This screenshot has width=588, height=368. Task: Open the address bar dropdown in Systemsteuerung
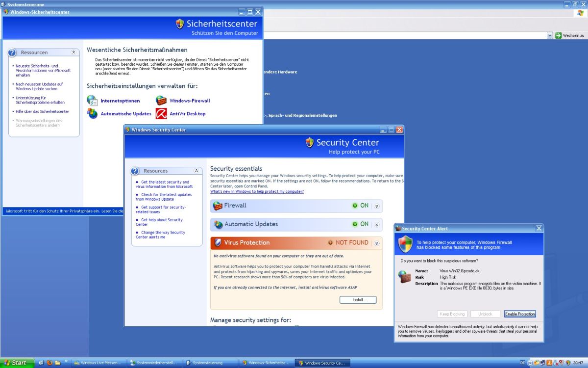[550, 35]
